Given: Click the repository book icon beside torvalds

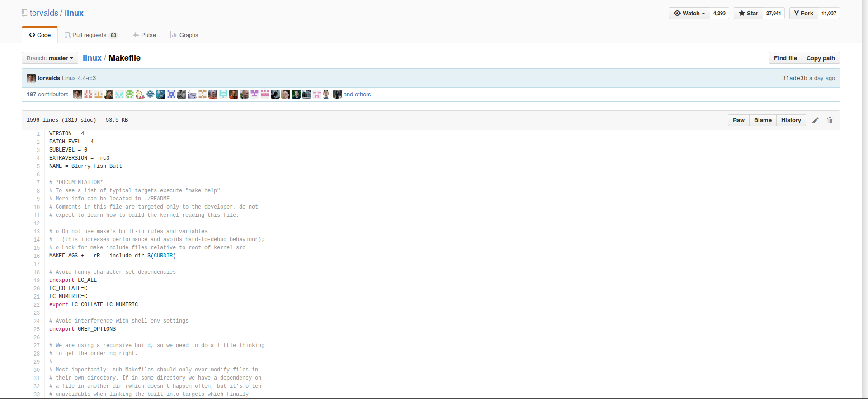Looking at the screenshot, I should 24,13.
